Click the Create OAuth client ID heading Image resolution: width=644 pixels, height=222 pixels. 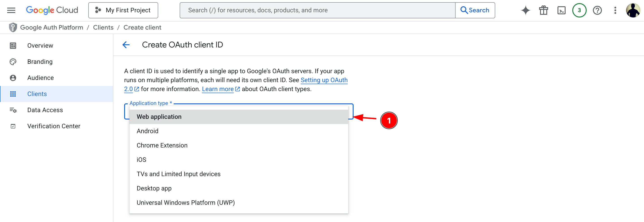[x=182, y=45]
